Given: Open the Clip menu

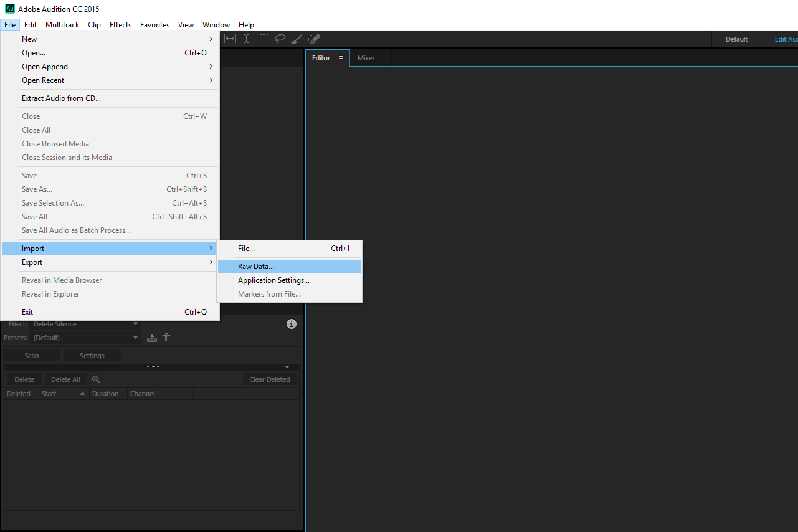Looking at the screenshot, I should click(94, 25).
